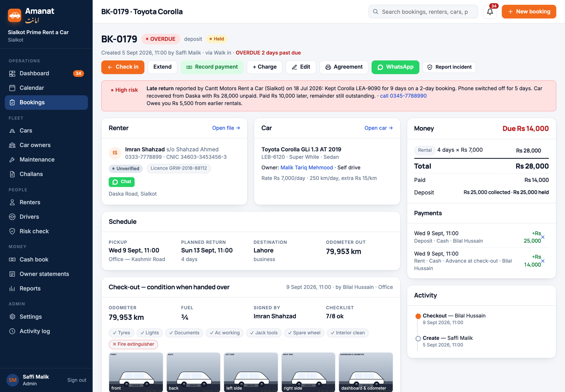Open notifications bell icon
The width and height of the screenshot is (565, 392).
(x=490, y=12)
